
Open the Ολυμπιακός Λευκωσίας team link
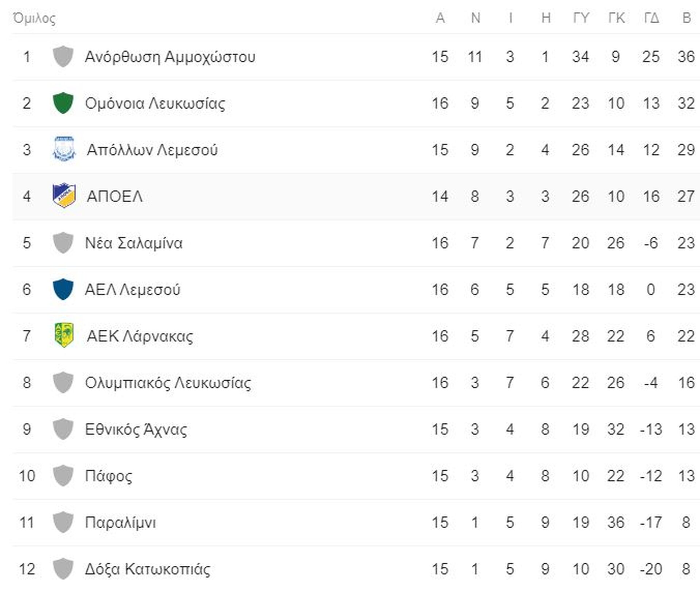click(x=168, y=383)
